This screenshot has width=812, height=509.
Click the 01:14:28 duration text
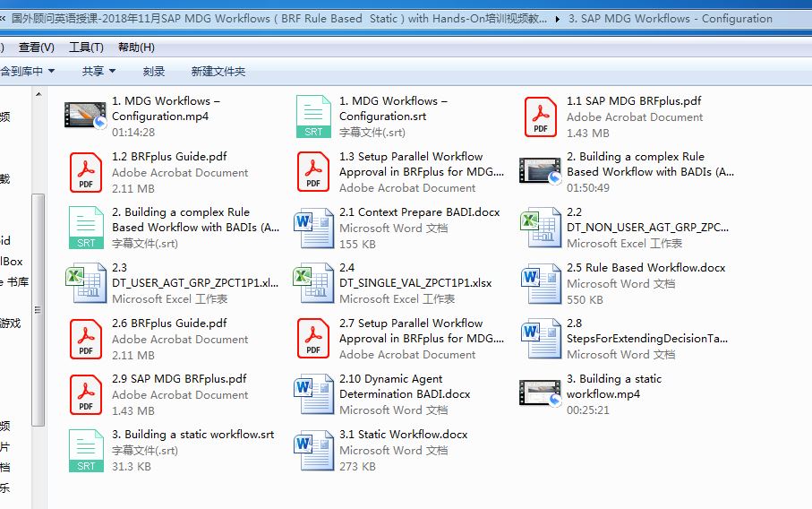pyautogui.click(x=133, y=132)
